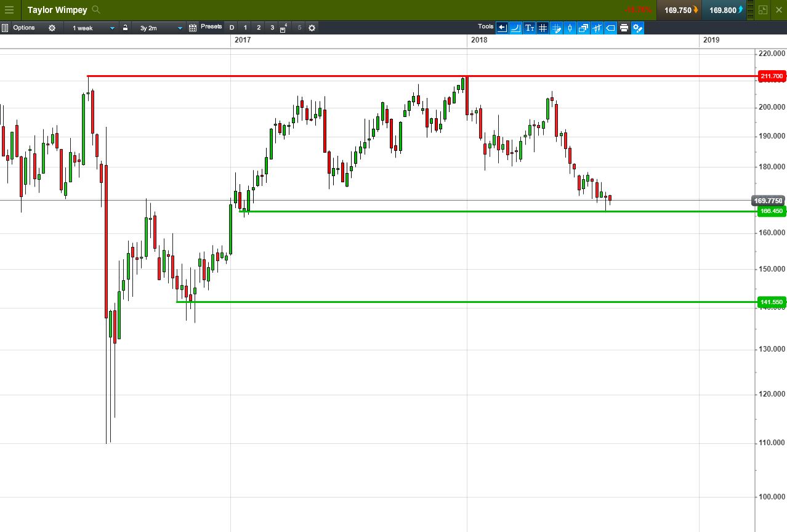Click the 220.000 price axis label
The height and width of the screenshot is (532, 787).
point(772,54)
